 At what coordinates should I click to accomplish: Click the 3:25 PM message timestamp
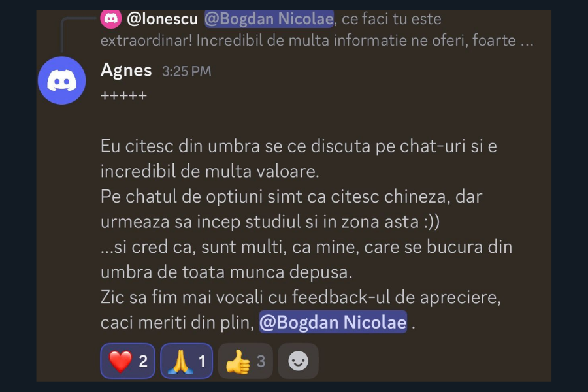[186, 71]
